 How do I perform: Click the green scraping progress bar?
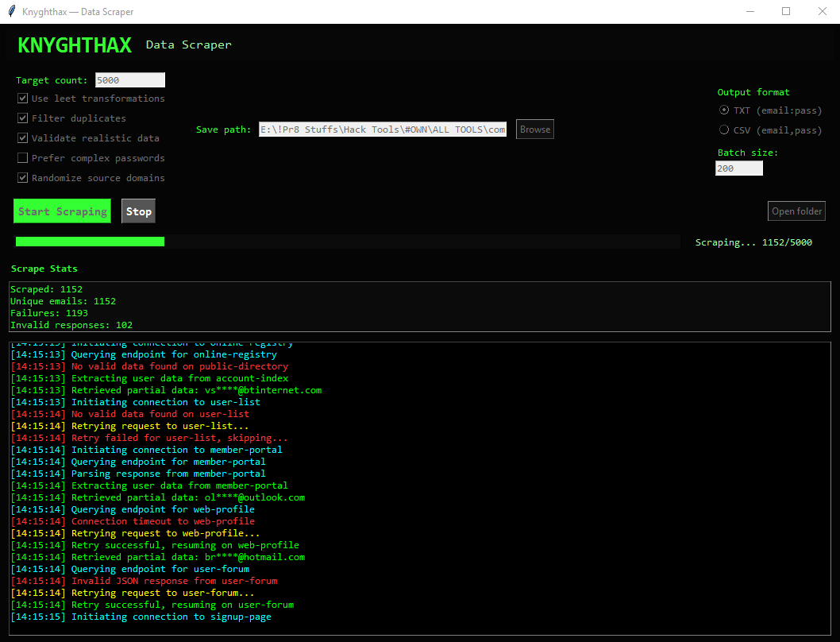pos(90,242)
